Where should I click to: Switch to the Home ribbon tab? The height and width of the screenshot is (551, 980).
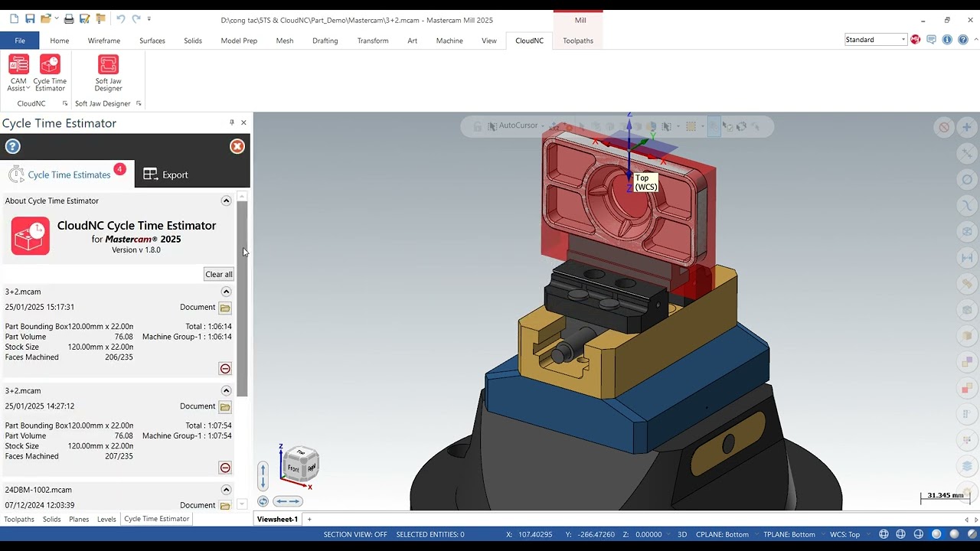60,41
